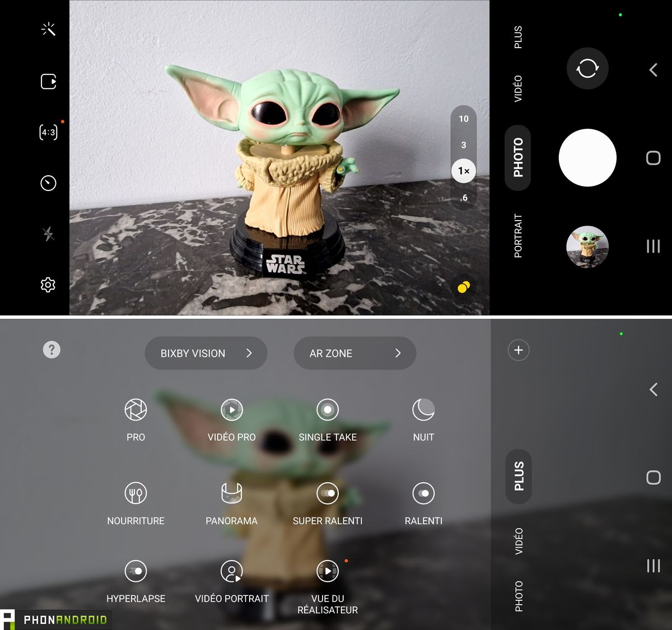Tap the white shutter button
Screen dimensions: 672x630
tap(587, 158)
